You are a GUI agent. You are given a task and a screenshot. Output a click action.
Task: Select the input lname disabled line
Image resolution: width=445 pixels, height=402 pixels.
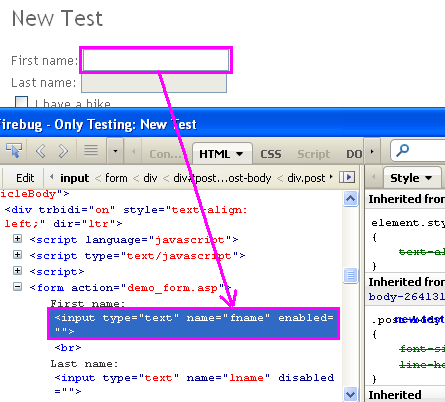click(x=194, y=384)
